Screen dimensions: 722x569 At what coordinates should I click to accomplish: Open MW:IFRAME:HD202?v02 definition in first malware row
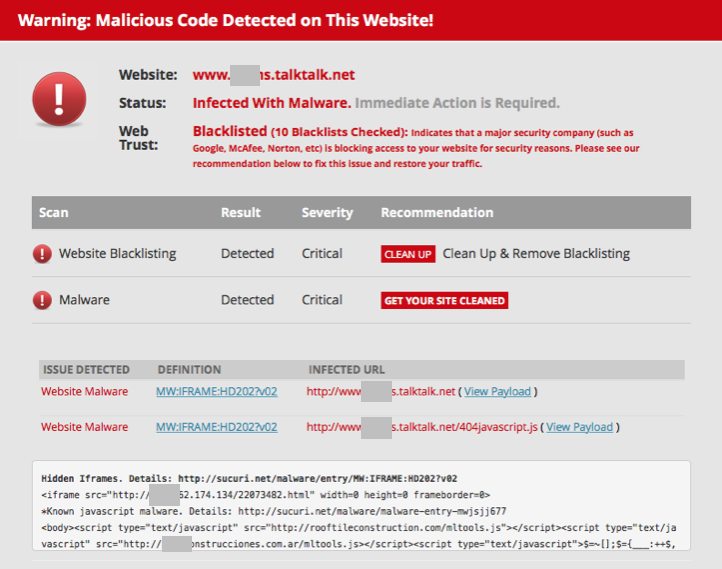click(x=216, y=391)
